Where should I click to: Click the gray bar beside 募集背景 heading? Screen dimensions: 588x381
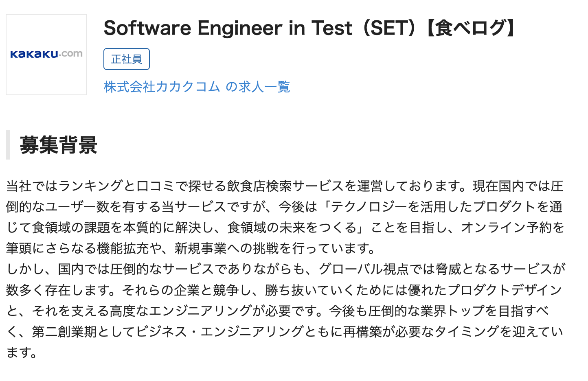[x=8, y=145]
